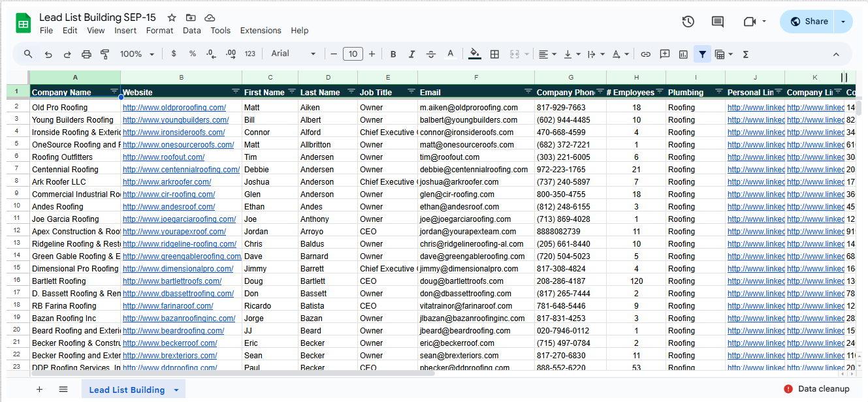The height and width of the screenshot is (402, 868).
Task: Insert a link in the cell
Action: (645, 54)
